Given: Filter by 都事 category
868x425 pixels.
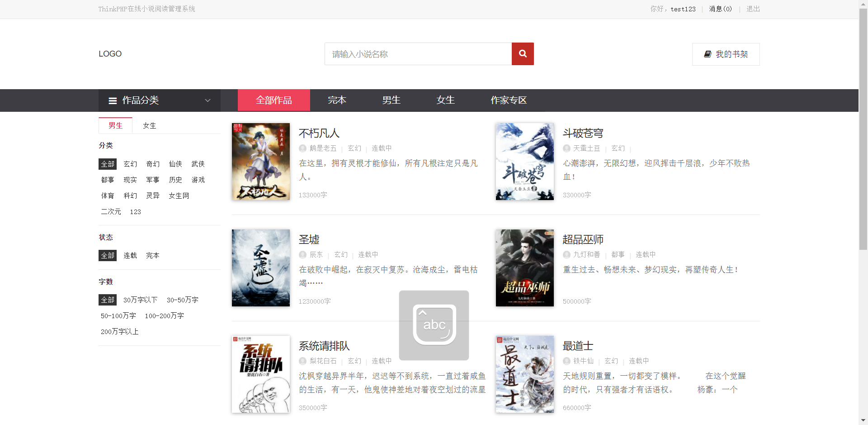Looking at the screenshot, I should [x=108, y=180].
